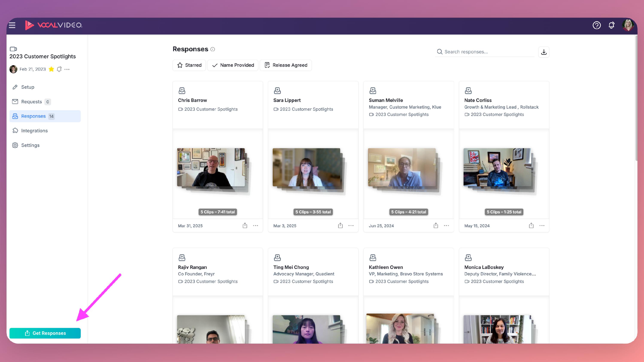
Task: Click the Get Responses button
Action: click(45, 333)
